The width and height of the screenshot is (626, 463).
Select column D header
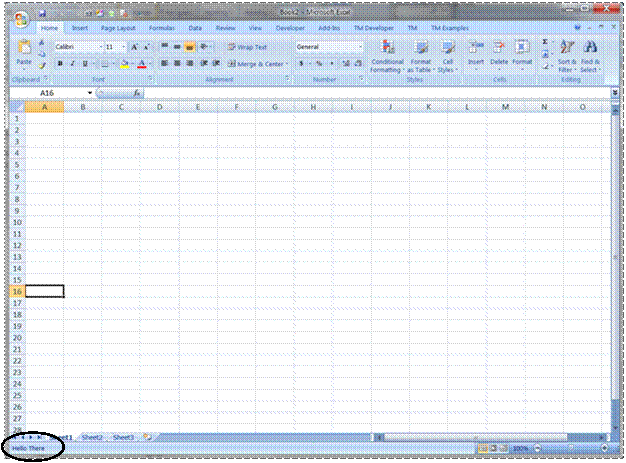click(x=159, y=106)
